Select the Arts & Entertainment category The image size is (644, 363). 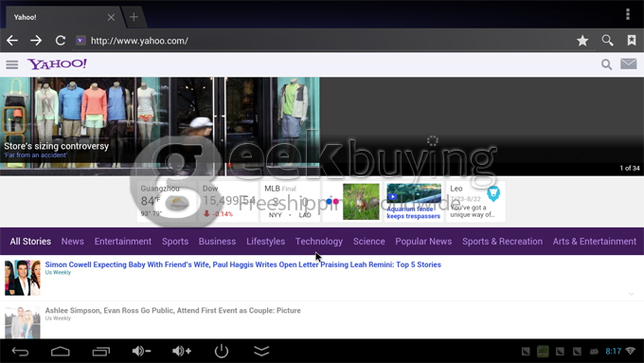pos(595,242)
